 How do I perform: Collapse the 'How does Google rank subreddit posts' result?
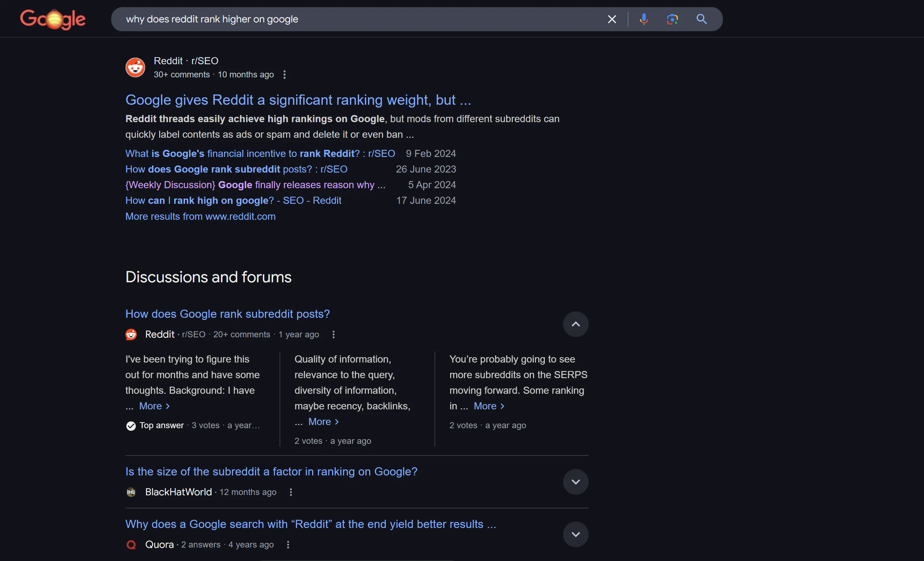coord(575,323)
